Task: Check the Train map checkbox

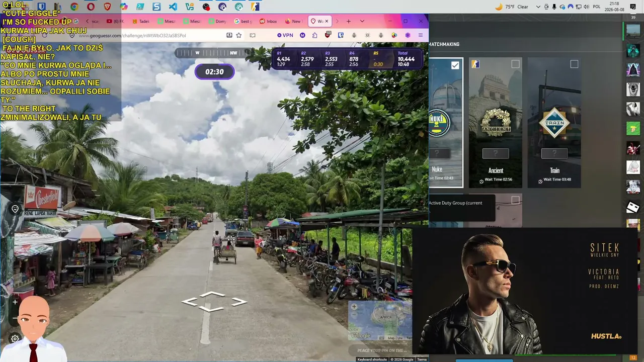Action: [x=574, y=64]
